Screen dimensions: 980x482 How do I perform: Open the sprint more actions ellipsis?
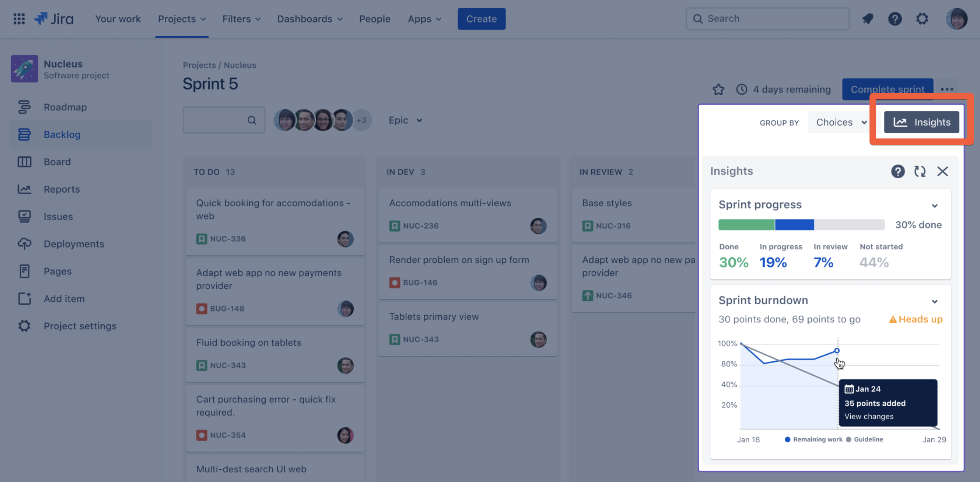point(947,89)
